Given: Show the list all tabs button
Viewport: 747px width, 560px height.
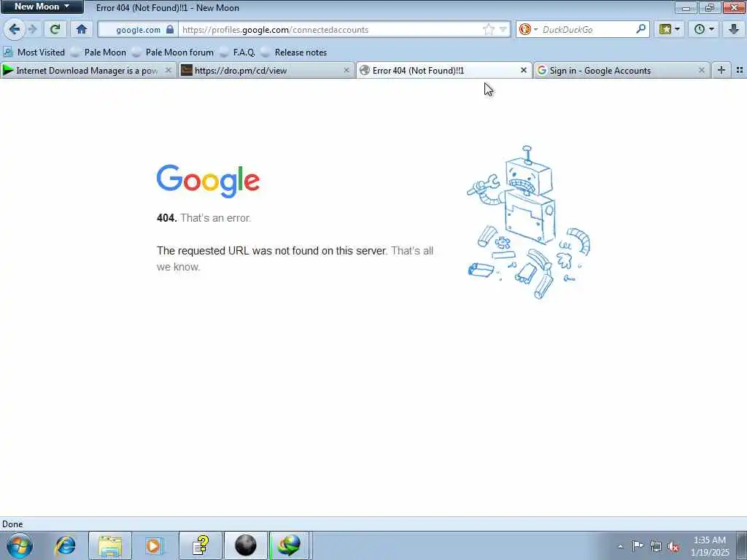Looking at the screenshot, I should pos(740,71).
